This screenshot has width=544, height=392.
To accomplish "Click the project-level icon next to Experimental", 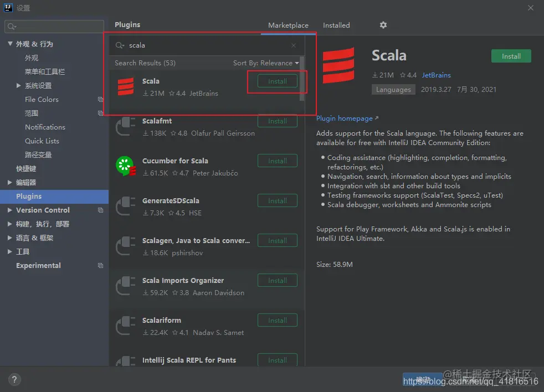I will pos(101,266).
